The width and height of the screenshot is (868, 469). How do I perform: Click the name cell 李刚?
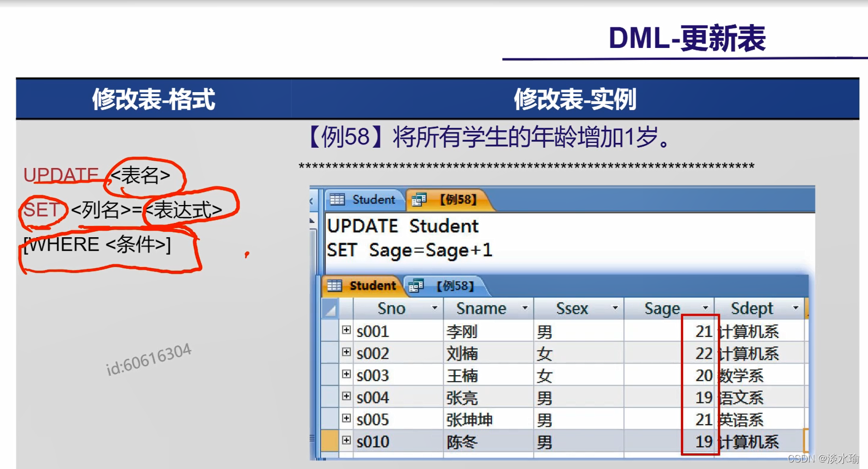489,331
